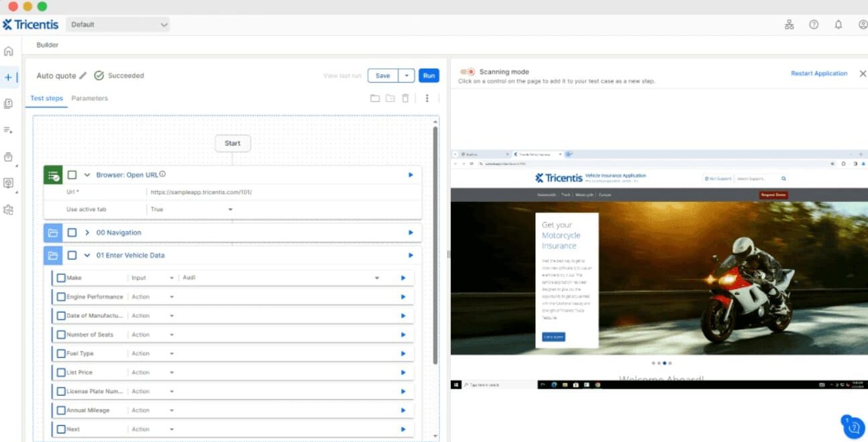Run the Fuel Type step play arrow
Screen dimensions: 868x442
tap(403, 353)
